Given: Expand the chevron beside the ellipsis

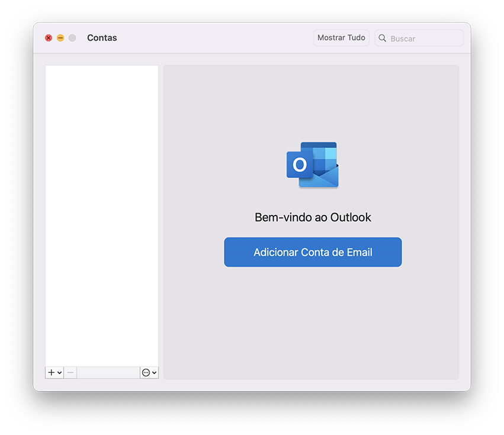Looking at the screenshot, I should pyautogui.click(x=155, y=373).
